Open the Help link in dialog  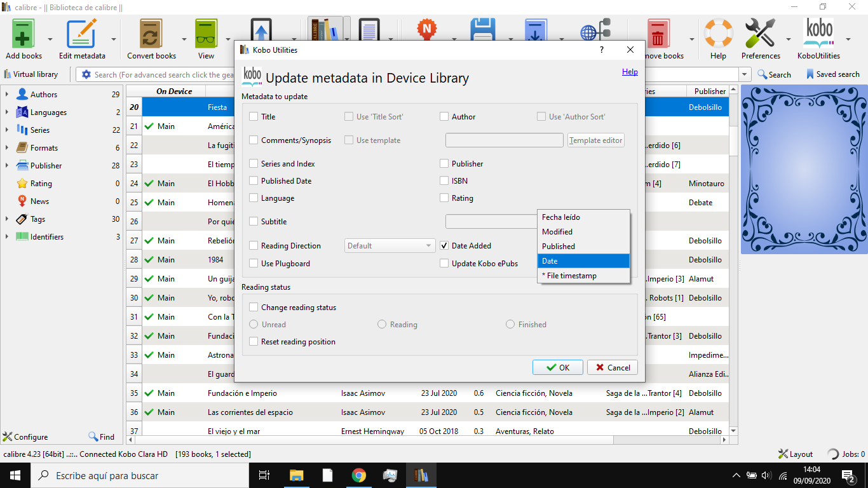[x=630, y=72]
